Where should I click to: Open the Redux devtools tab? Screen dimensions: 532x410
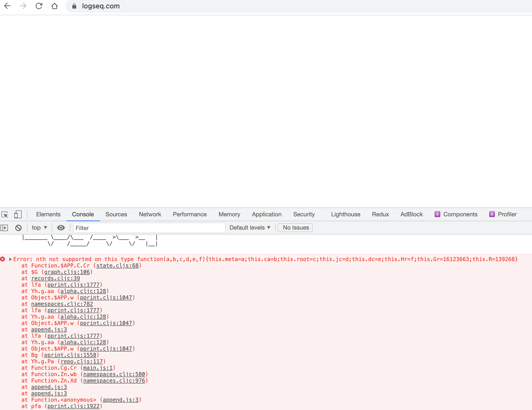[x=380, y=214]
